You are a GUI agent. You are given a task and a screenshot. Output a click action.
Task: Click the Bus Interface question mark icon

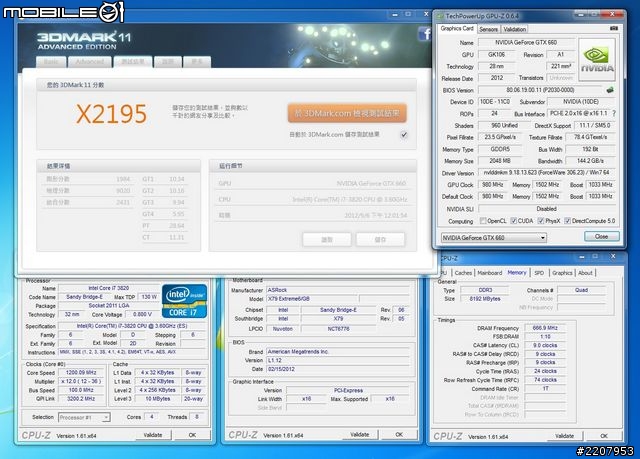(614, 113)
